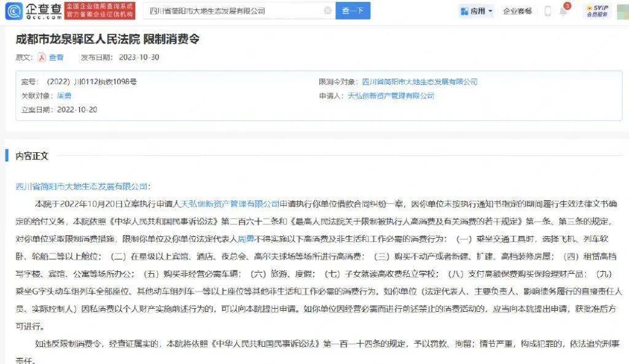
Task: Open the 限消令对象 company link
Action: (x=420, y=82)
